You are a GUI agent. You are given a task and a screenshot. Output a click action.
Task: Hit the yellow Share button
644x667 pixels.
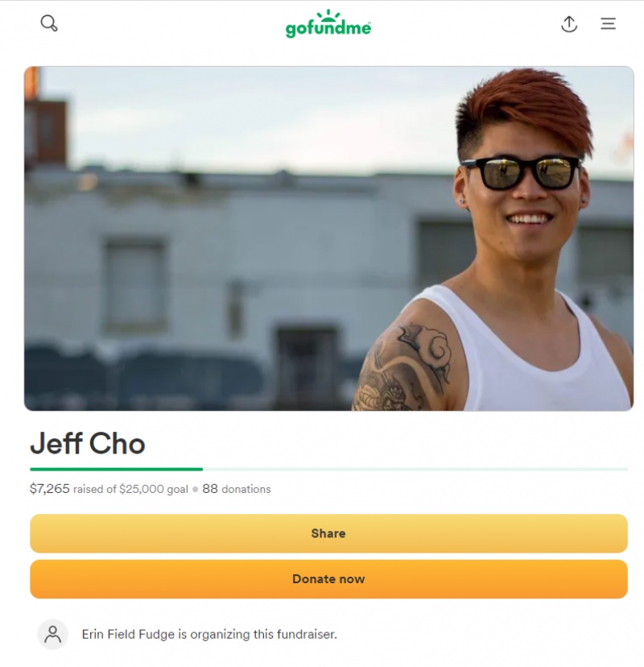pyautogui.click(x=328, y=533)
